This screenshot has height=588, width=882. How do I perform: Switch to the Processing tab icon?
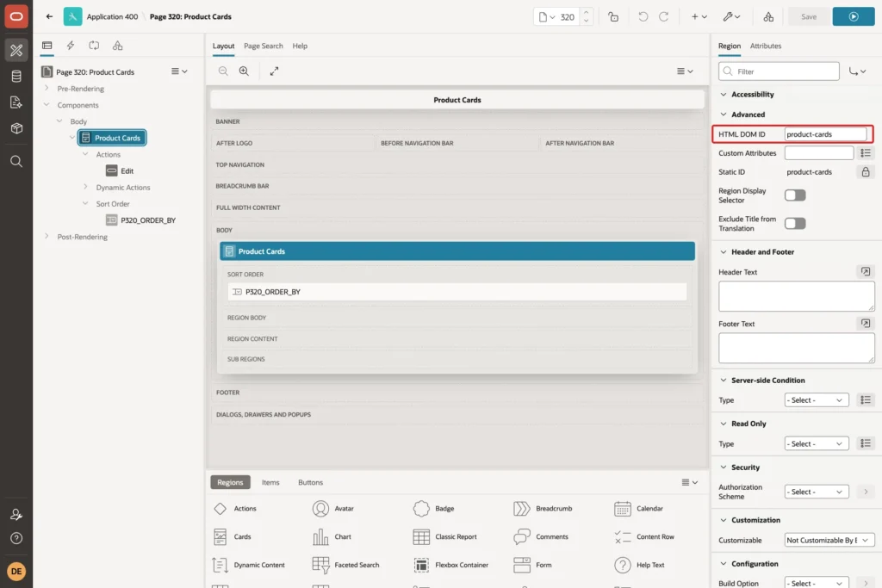(94, 46)
